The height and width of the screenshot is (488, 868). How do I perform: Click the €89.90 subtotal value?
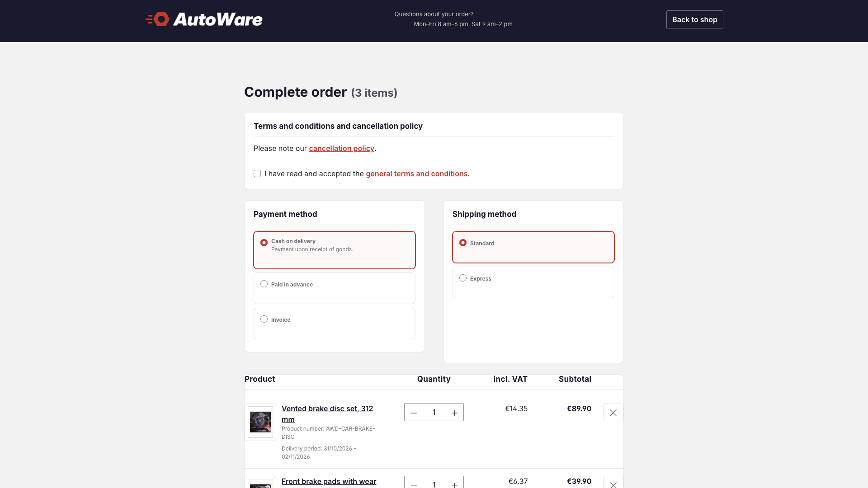click(x=579, y=408)
